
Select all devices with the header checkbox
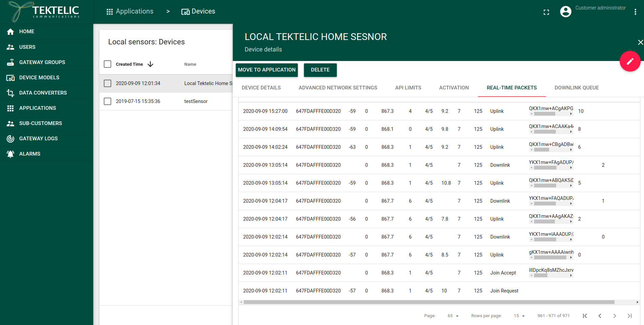pyautogui.click(x=108, y=64)
